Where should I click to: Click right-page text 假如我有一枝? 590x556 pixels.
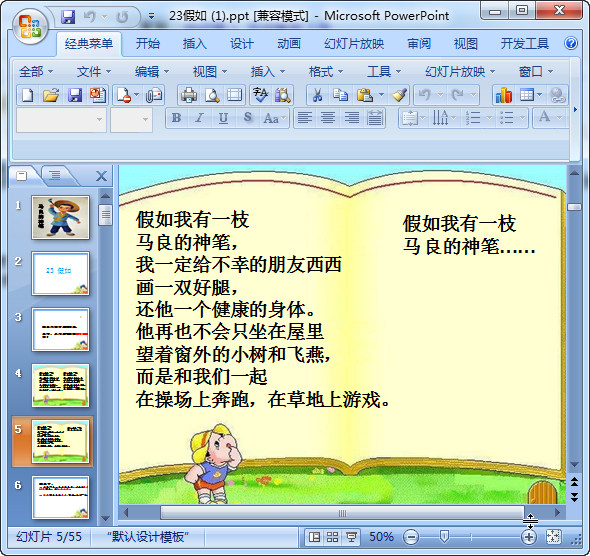point(459,223)
